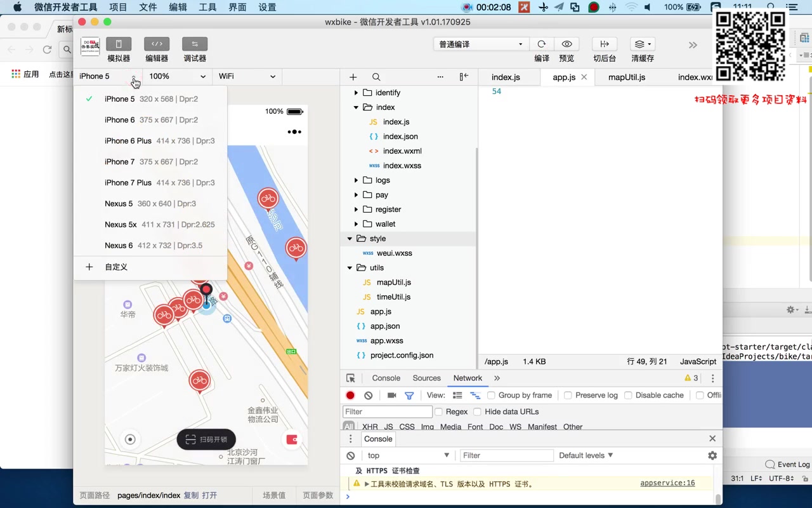The image size is (812, 508).
Task: Switch to waterfall overview view icon
Action: click(x=475, y=395)
